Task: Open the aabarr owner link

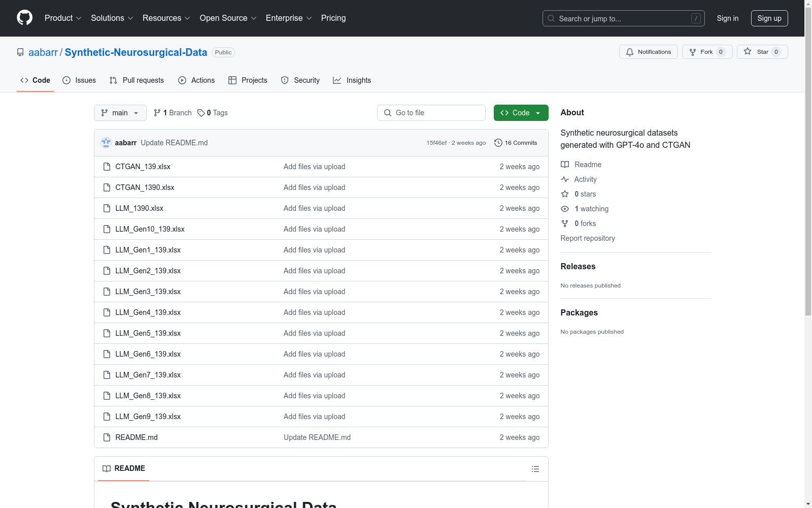Action: click(43, 52)
